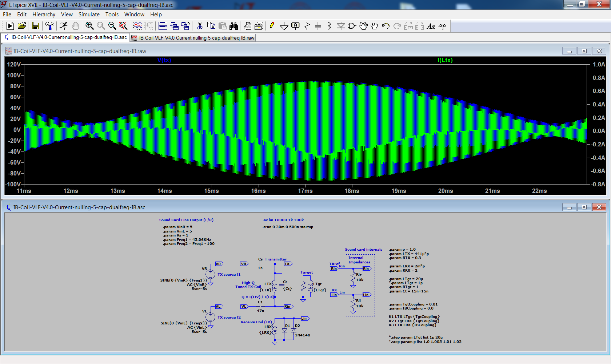Click the Receive Coil (IB) label
The width and height of the screenshot is (611, 364).
pyautogui.click(x=256, y=322)
